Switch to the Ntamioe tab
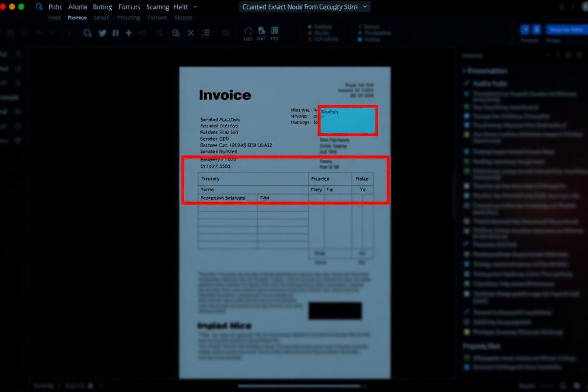Screen dimensions: 588x392 77,18
